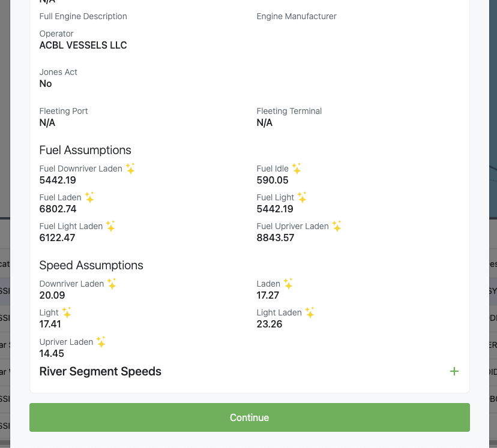Click the Fuel Assumptions section heading
Image resolution: width=497 pixels, height=448 pixels.
pyautogui.click(x=85, y=150)
